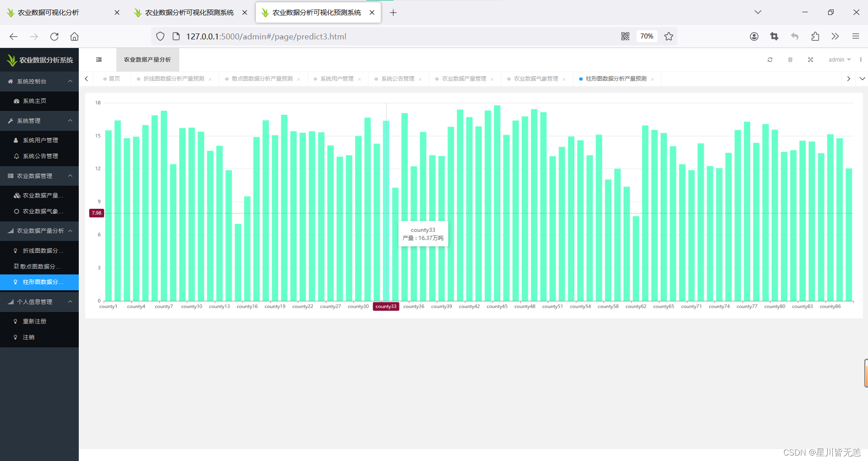Click site shield tracking protection icon
The image size is (868, 461).
(160, 36)
